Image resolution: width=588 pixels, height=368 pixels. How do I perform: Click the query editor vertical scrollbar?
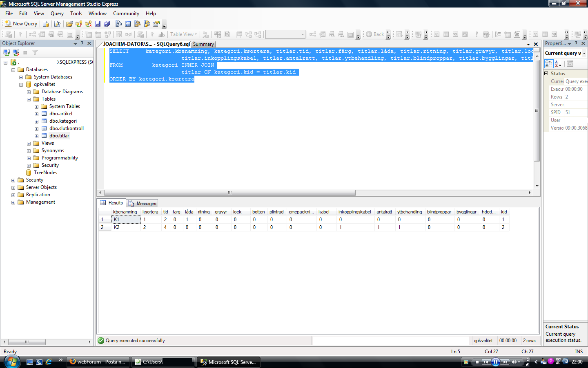click(537, 110)
